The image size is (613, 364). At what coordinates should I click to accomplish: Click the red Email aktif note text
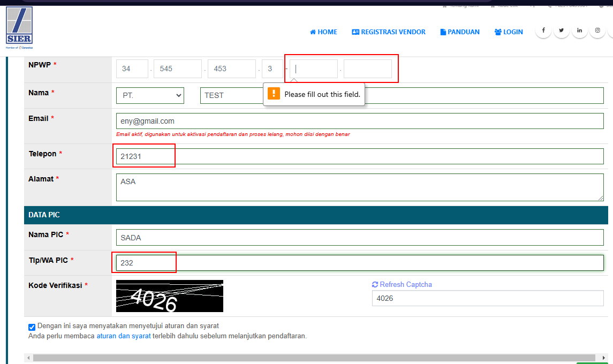(x=232, y=134)
